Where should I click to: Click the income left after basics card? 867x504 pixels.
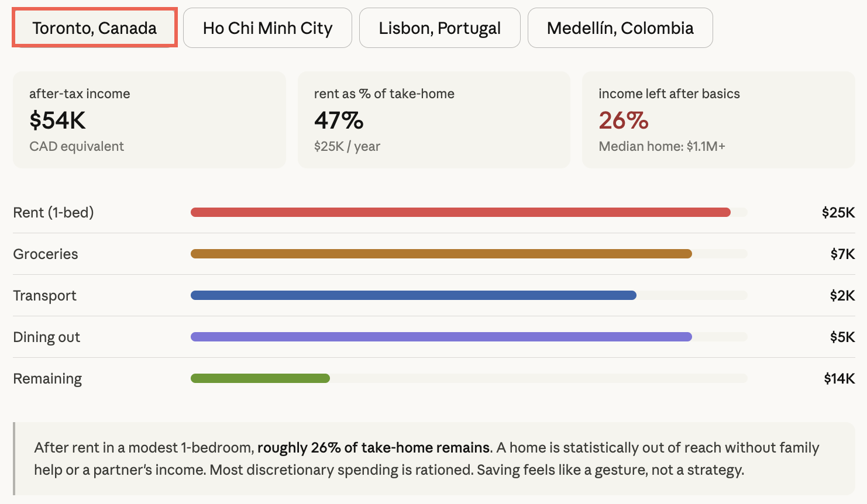pos(718,120)
